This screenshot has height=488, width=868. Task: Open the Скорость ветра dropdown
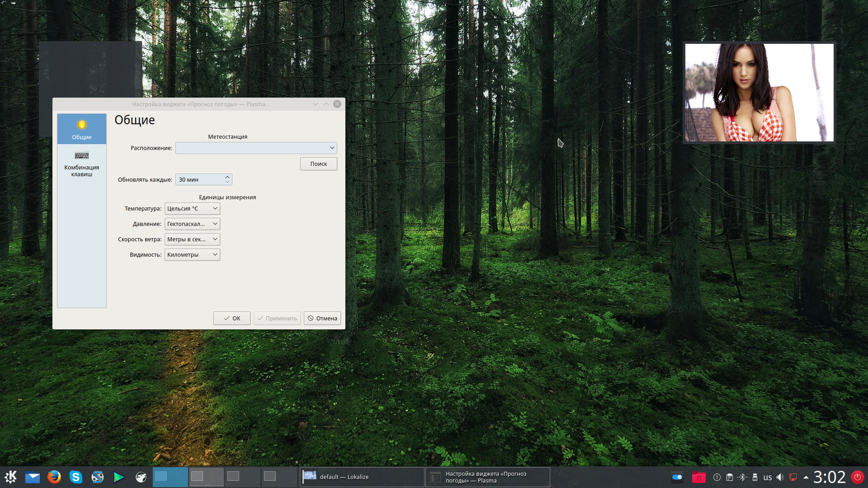pyautogui.click(x=192, y=239)
